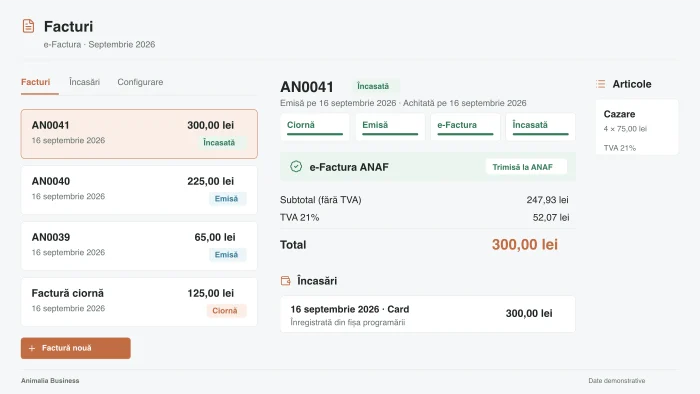Viewport: 700px width, 394px height.
Task: Select the Ciornă status step
Action: point(315,127)
